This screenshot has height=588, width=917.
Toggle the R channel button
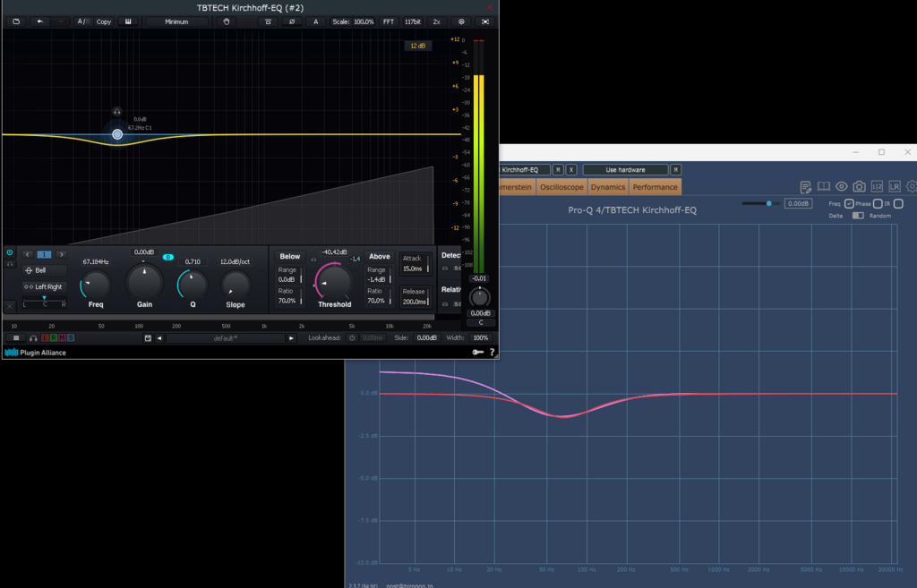[53, 337]
